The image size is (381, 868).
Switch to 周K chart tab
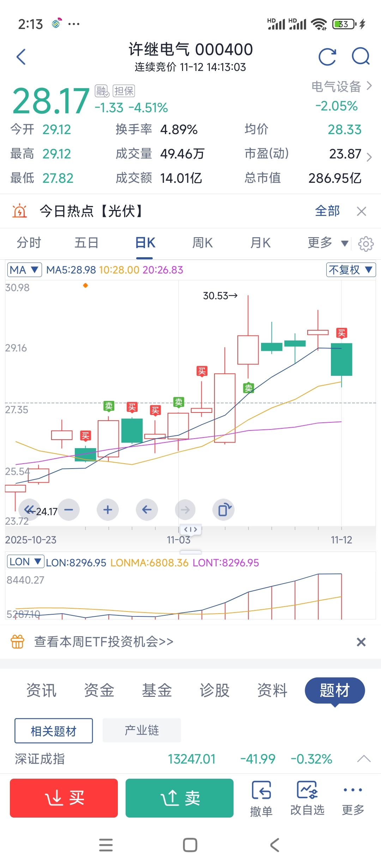pyautogui.click(x=202, y=243)
